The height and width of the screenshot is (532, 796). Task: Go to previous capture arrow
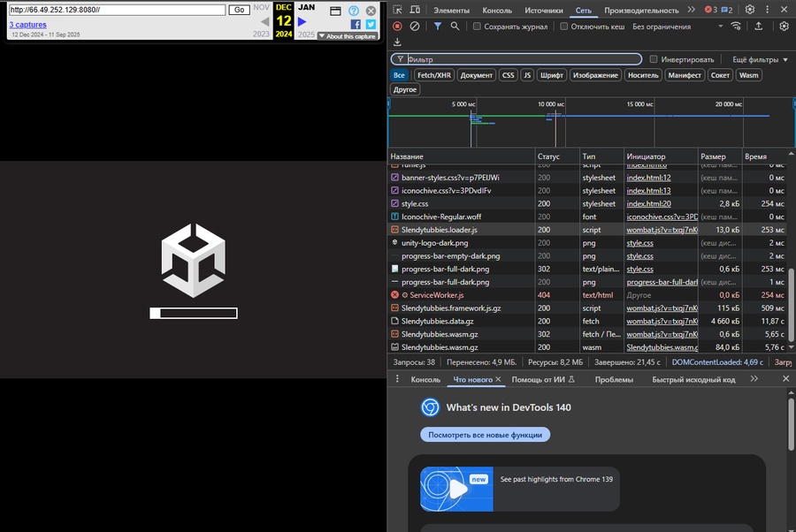pyautogui.click(x=265, y=22)
